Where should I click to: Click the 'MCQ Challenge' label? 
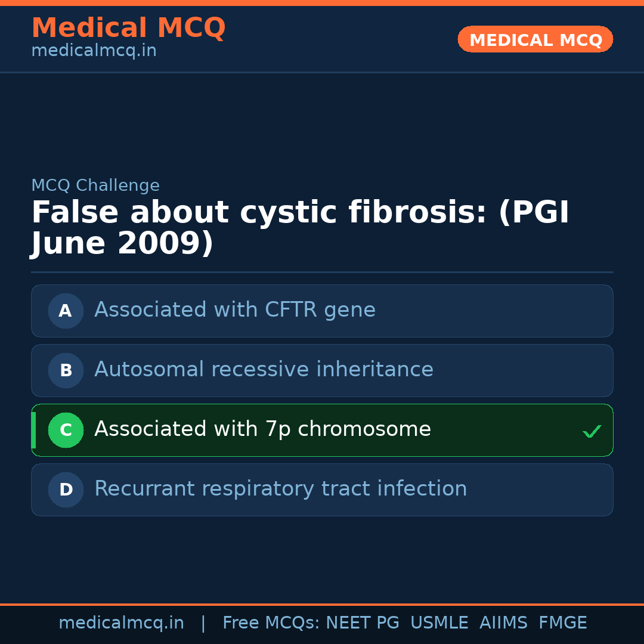pyautogui.click(x=95, y=185)
